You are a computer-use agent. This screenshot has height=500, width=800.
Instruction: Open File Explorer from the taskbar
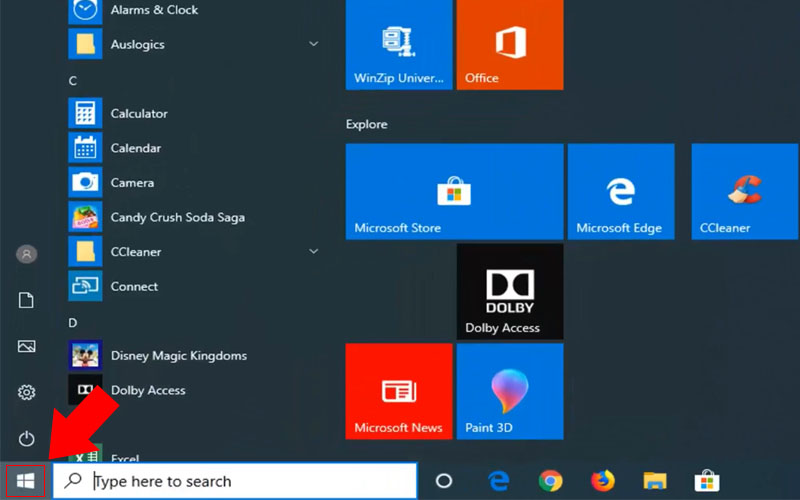[655, 481]
